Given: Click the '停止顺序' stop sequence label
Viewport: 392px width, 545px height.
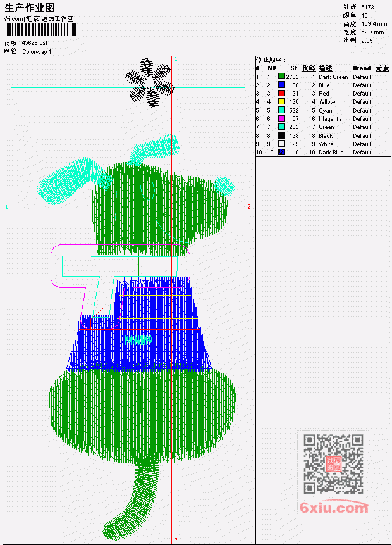Looking at the screenshot, I should coord(270,60).
